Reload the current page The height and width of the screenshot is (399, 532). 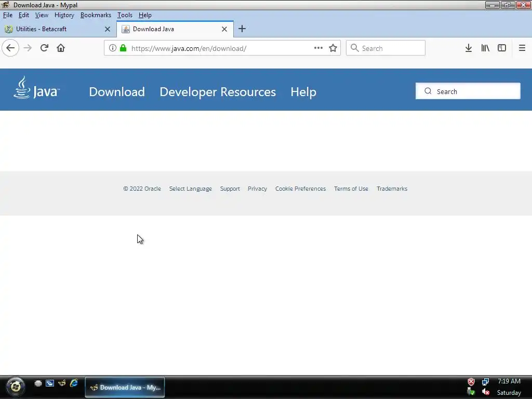[x=44, y=48]
